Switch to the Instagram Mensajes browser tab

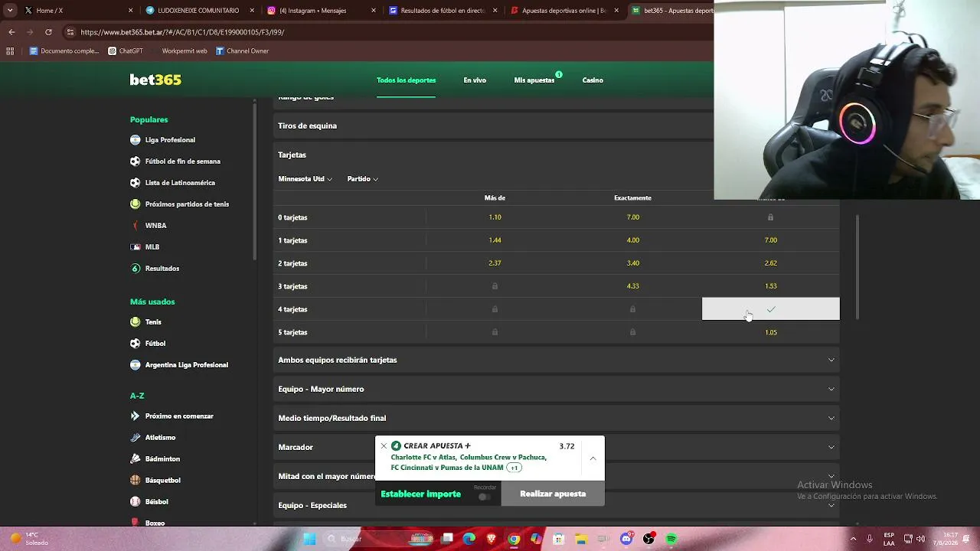322,11
